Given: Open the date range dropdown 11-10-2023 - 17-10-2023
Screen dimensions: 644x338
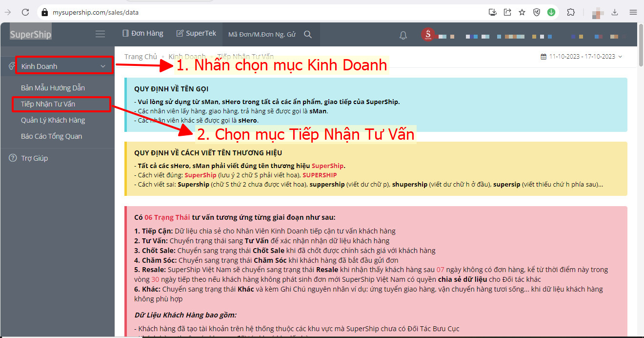Looking at the screenshot, I should tap(582, 56).
